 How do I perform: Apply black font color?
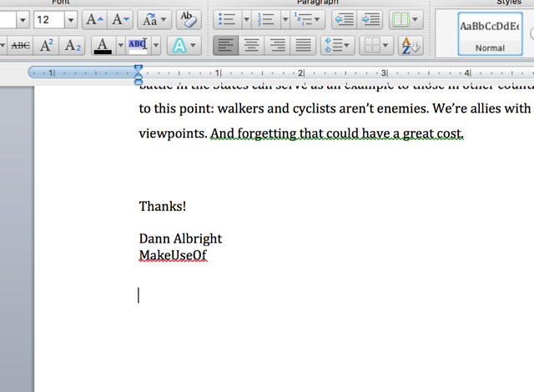coord(103,45)
